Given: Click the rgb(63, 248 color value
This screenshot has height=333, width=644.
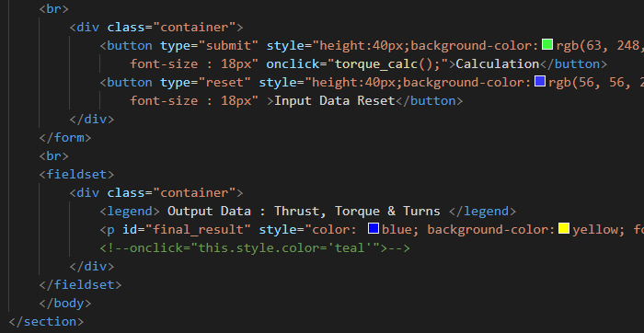Looking at the screenshot, I should pyautogui.click(x=600, y=46).
